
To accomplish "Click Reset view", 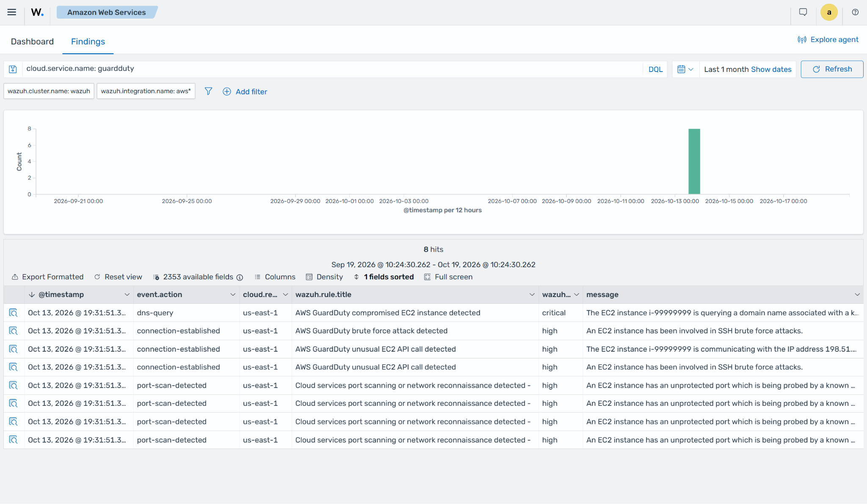I will (118, 277).
